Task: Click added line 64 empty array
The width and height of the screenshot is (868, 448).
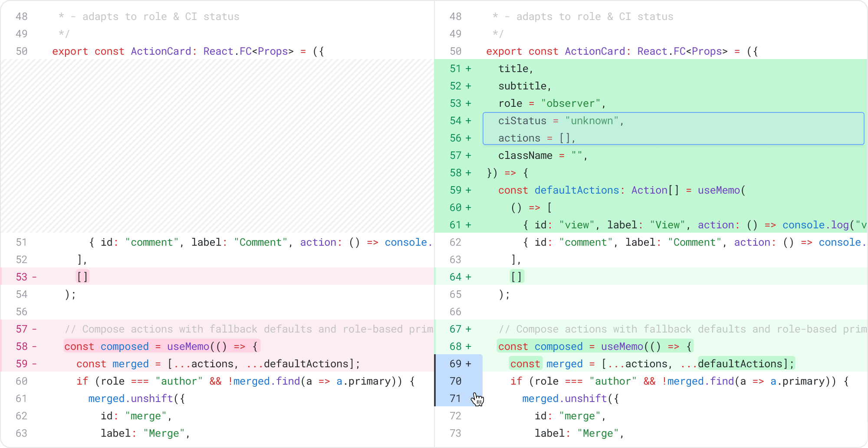Action: point(651,277)
